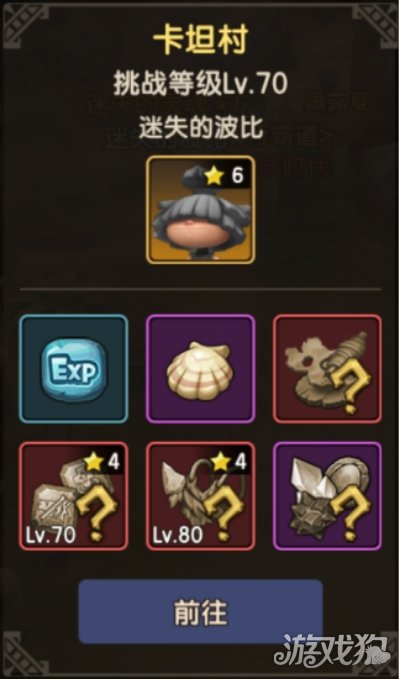The image size is (400, 679).
Task: Click the 迷失的波比 name text
Action: 200,128
